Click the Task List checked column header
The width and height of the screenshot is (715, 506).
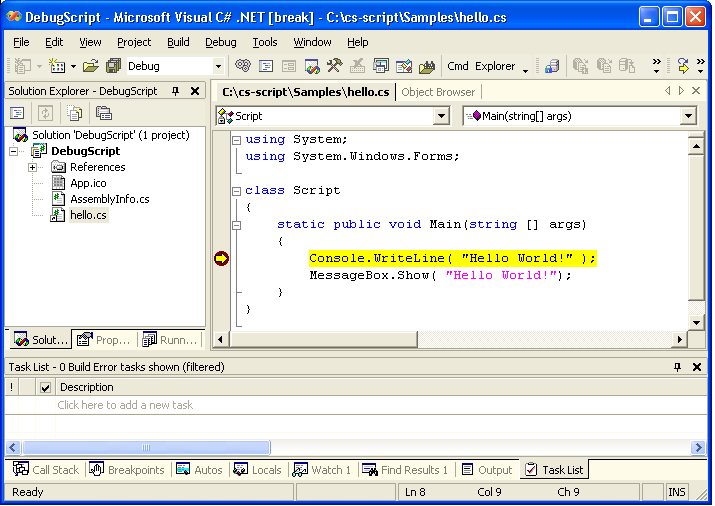pos(45,387)
